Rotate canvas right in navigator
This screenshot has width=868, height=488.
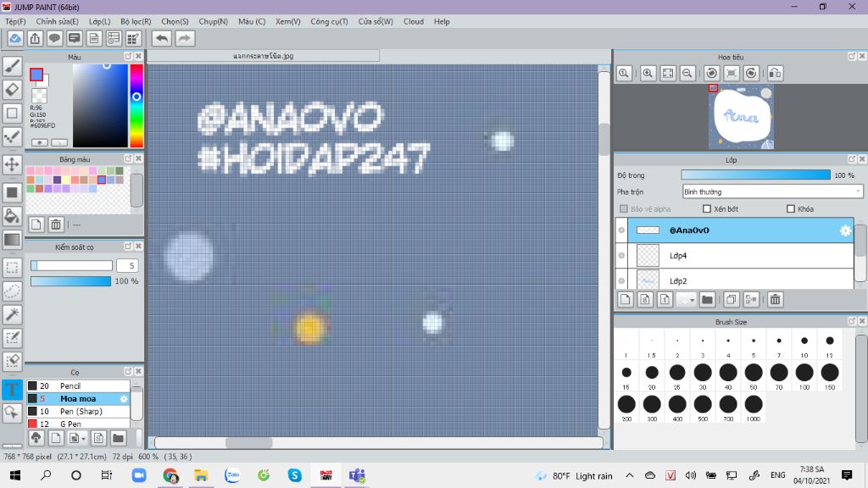pyautogui.click(x=751, y=73)
